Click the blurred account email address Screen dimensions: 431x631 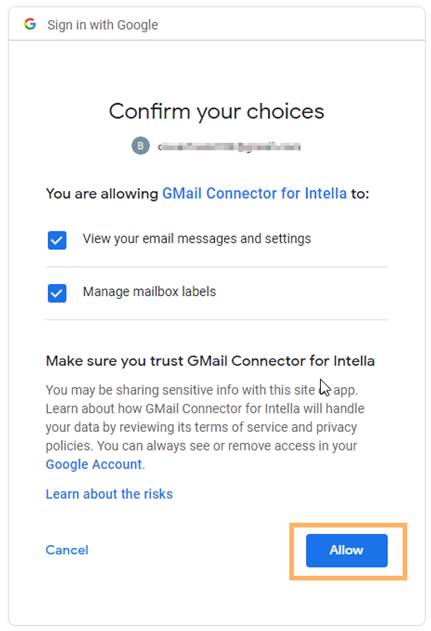point(229,146)
